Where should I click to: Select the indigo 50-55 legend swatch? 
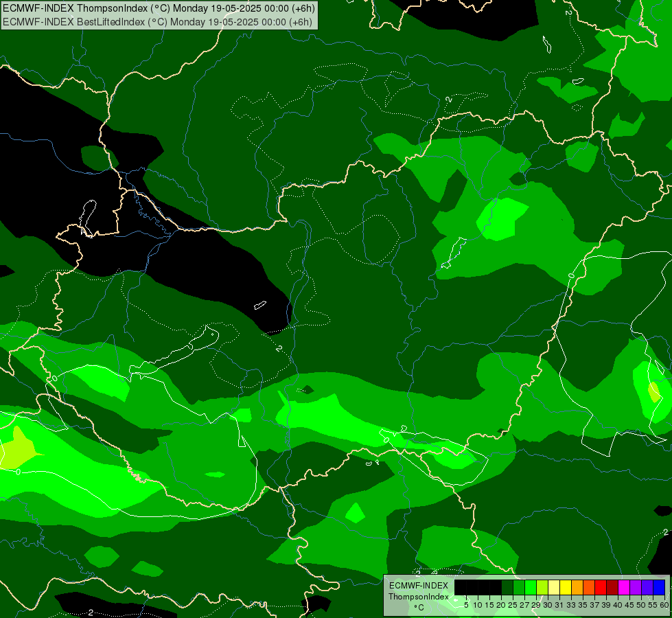[647, 587]
